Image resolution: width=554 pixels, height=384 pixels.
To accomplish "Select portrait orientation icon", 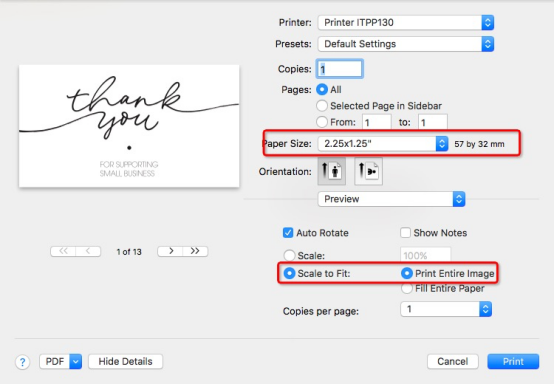I will pos(332,171).
